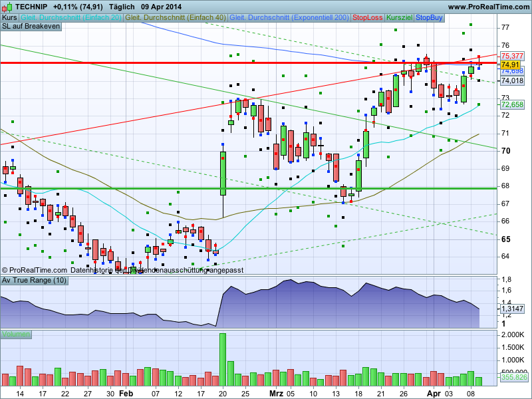This screenshot has width=532, height=399.
Task: Click the Apr month label on time axis
Action: point(434,394)
